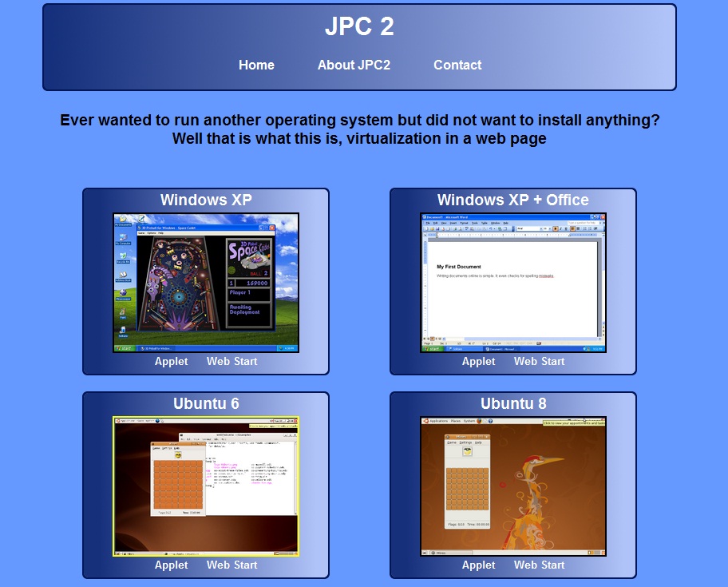The height and width of the screenshot is (587, 728).
Task: Open the Contact page link
Action: [457, 65]
